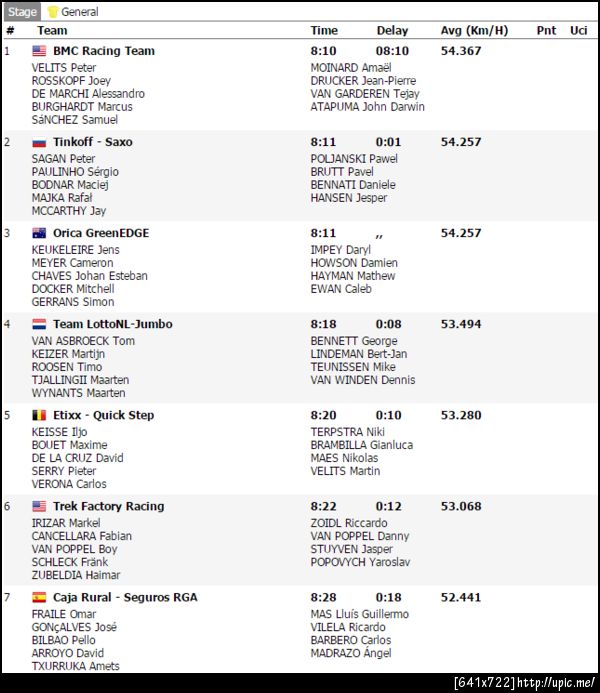Open rider SAGAN Peter's profile
Image resolution: width=600 pixels, height=693 pixels.
63,159
